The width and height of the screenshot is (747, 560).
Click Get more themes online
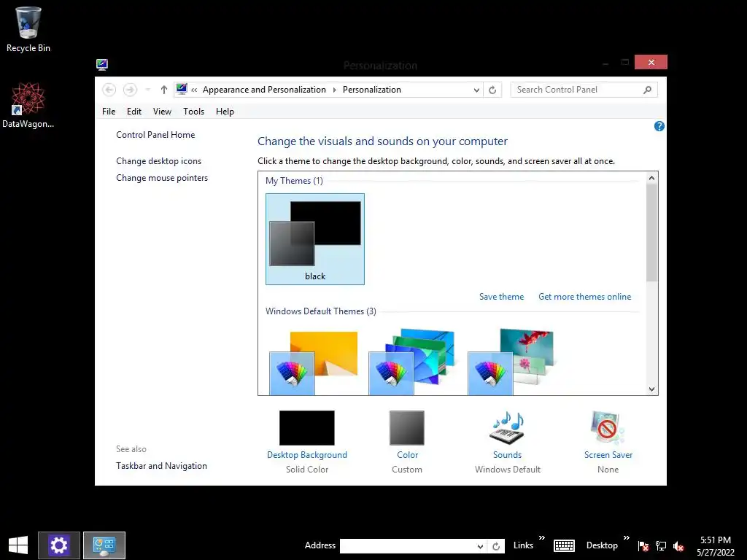click(584, 297)
